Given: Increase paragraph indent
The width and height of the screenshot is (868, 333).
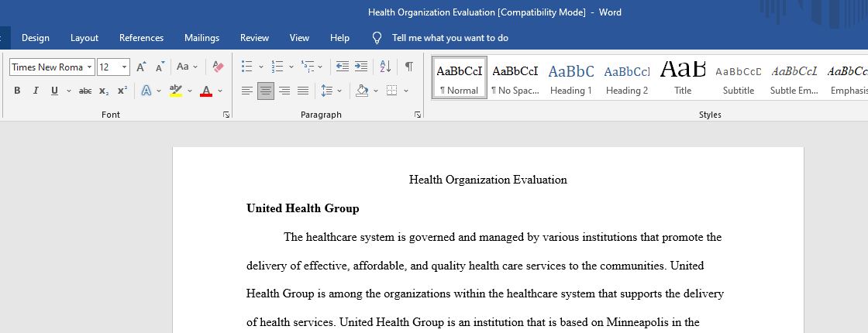Looking at the screenshot, I should click(361, 67).
